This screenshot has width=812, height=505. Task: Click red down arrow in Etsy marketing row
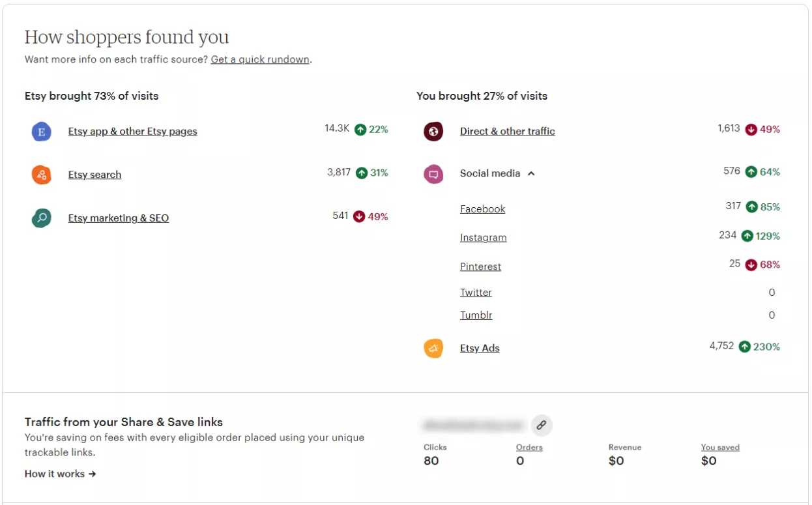pos(359,216)
